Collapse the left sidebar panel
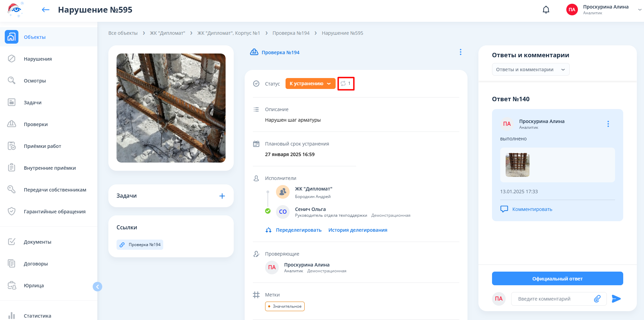This screenshot has height=320, width=644. click(x=97, y=287)
